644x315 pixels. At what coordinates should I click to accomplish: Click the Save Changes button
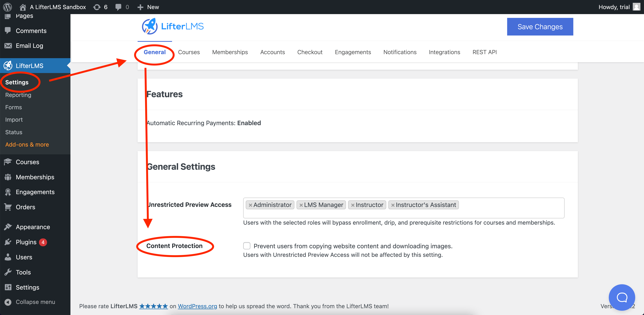540,27
